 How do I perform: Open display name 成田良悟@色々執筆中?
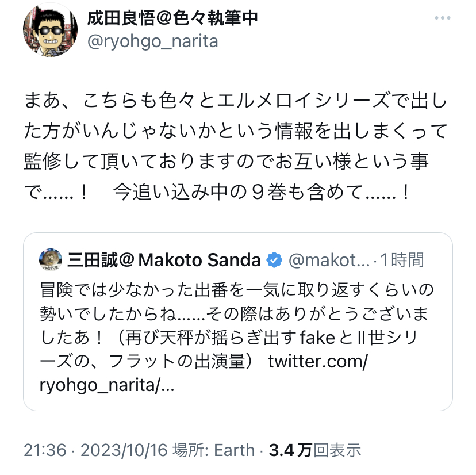point(172,18)
